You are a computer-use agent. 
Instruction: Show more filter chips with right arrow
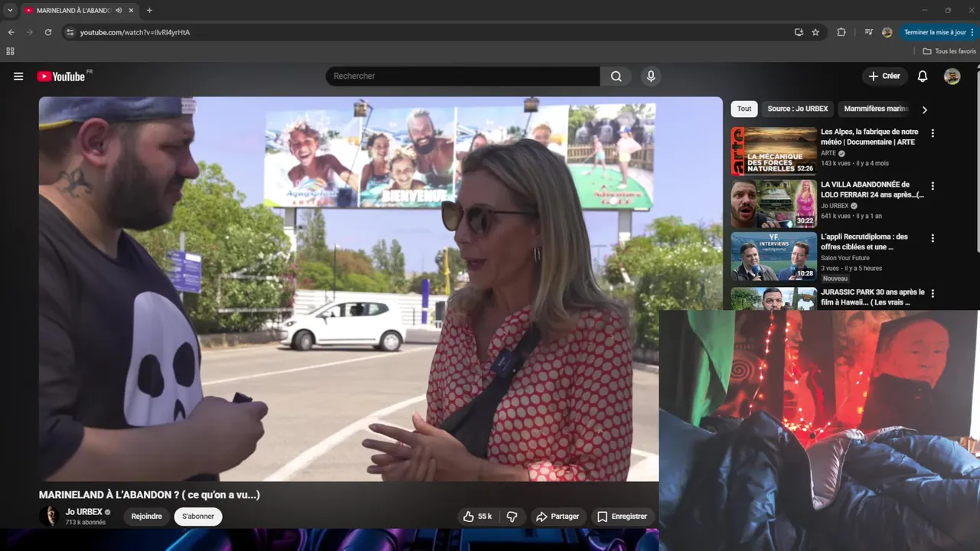pos(924,109)
